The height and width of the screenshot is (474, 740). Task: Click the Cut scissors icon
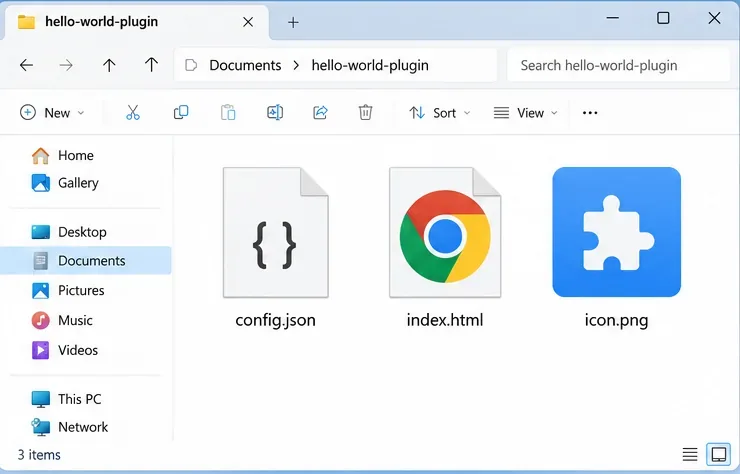133,112
